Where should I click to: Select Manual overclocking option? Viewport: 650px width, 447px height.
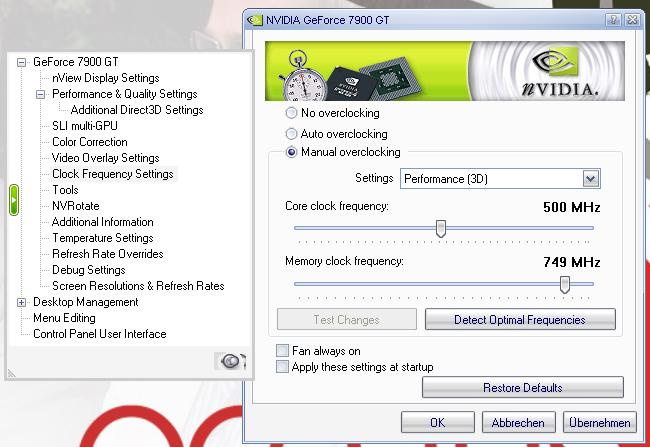point(291,152)
